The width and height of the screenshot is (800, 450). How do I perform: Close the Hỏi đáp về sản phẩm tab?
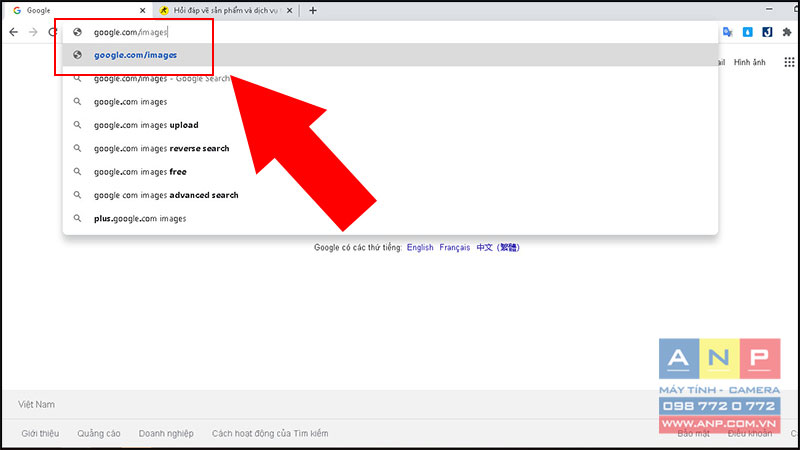click(289, 10)
